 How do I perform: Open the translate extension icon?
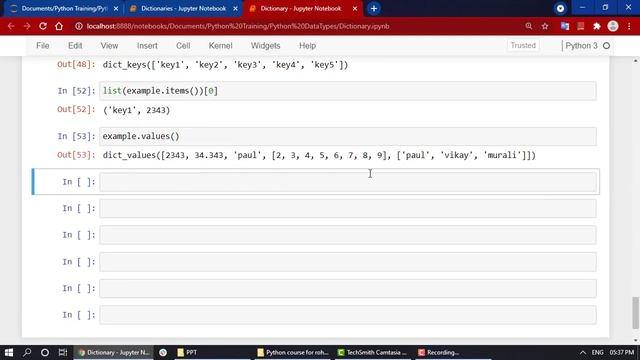tap(565, 26)
